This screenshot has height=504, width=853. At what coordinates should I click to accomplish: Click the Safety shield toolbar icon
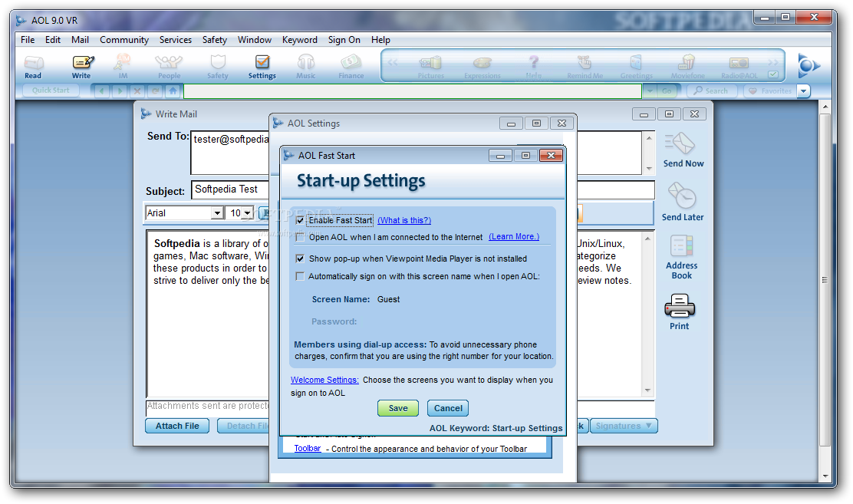click(x=218, y=67)
